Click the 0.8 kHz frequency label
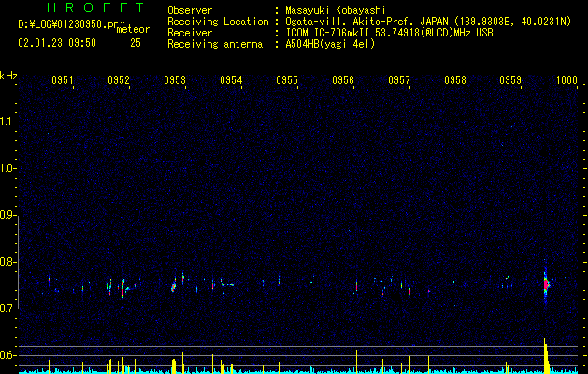 (8, 262)
